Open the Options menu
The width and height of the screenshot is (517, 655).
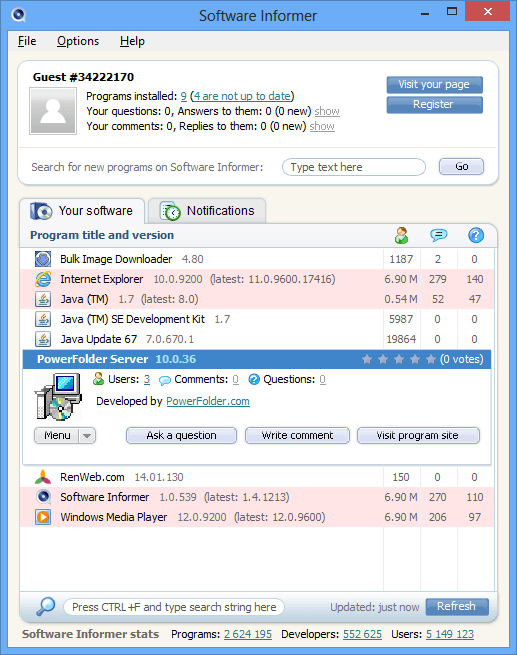point(78,41)
